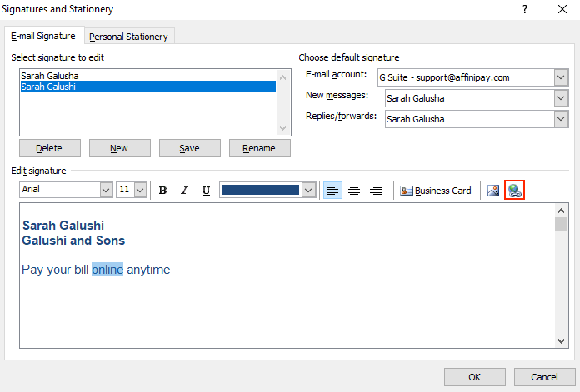Select Sarah Galusha in signature list
Screen dimensions: 580x392
(50, 76)
